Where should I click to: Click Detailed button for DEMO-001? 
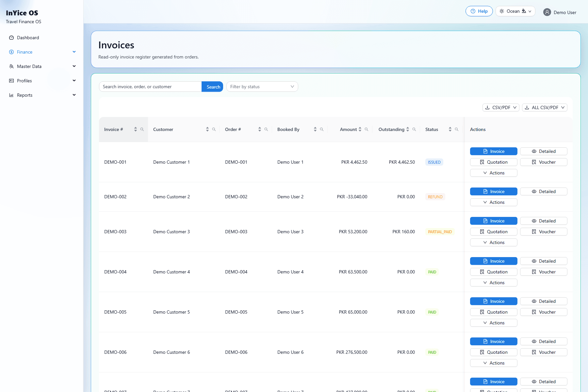[544, 151]
